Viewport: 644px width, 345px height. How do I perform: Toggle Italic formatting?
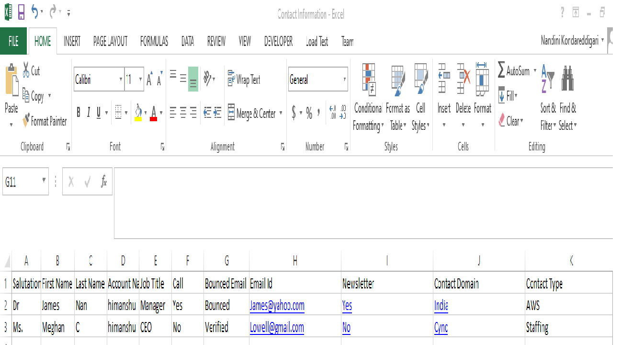click(x=89, y=113)
